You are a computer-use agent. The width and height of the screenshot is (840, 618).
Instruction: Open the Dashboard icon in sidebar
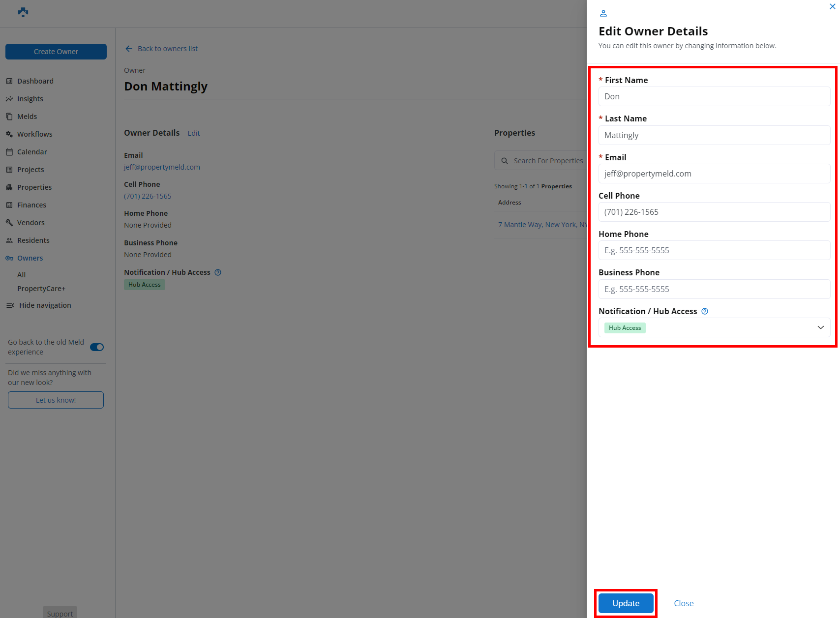[9, 81]
